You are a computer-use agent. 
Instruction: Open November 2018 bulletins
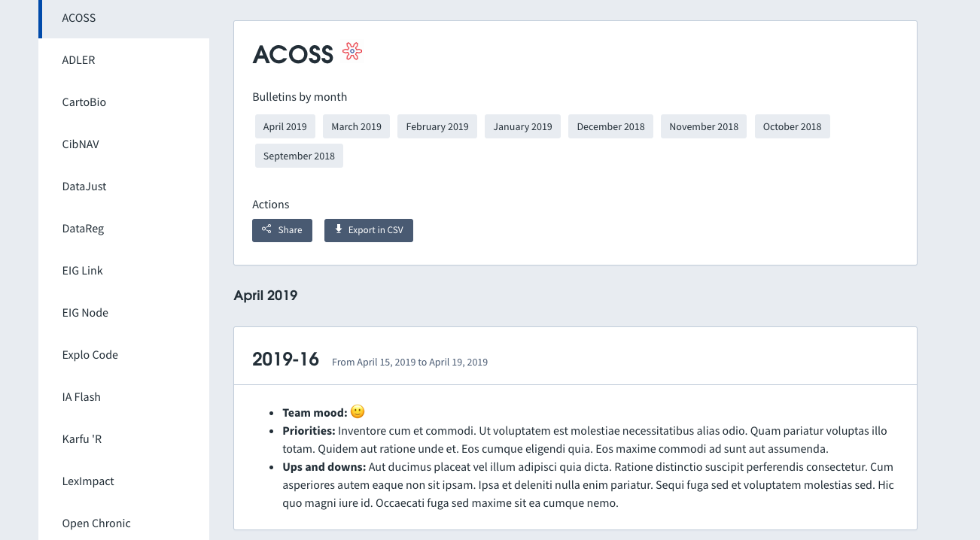click(703, 126)
